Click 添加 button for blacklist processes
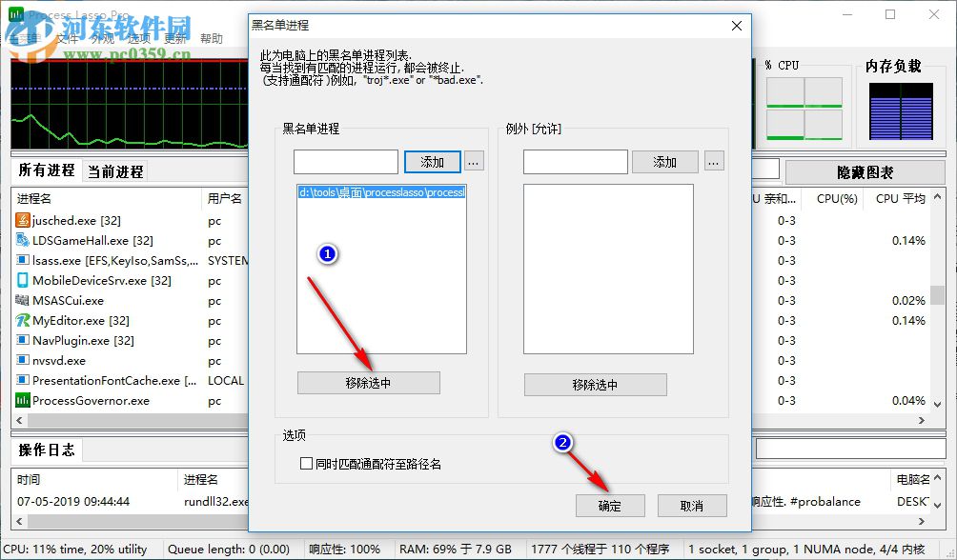Viewport: 957px width, 560px height. (x=432, y=162)
